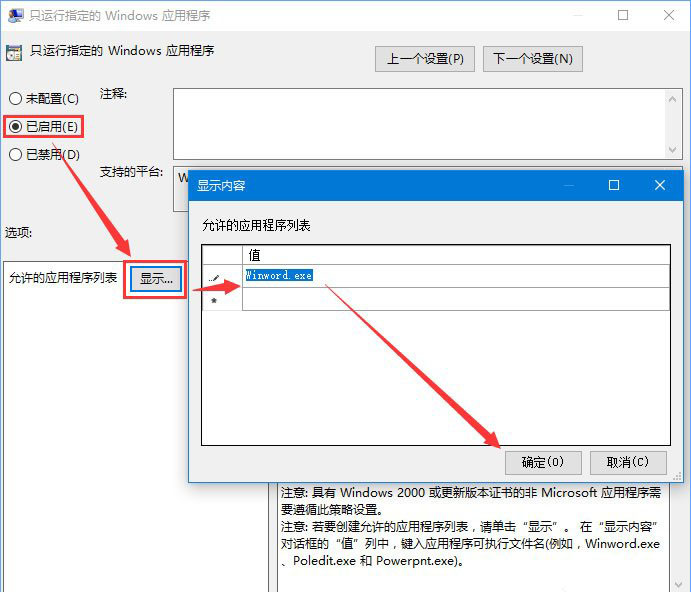
Task: Click the Winword.exe value cell
Action: (x=456, y=276)
